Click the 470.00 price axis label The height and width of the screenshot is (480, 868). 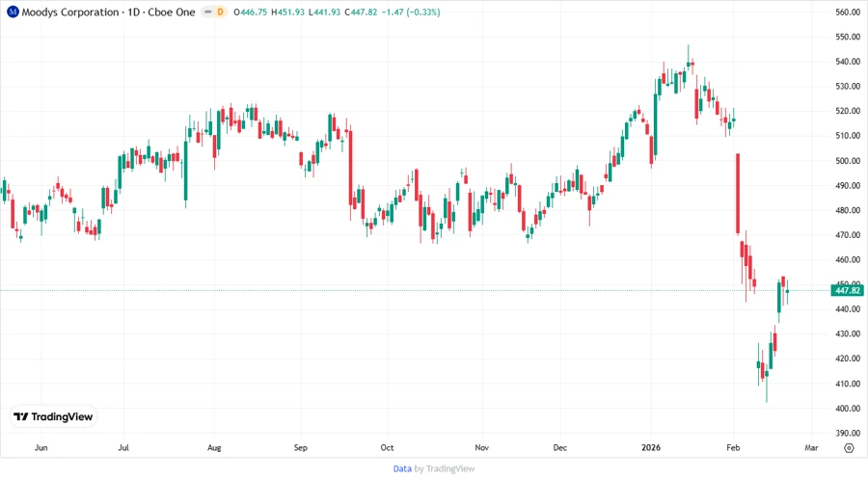point(848,235)
